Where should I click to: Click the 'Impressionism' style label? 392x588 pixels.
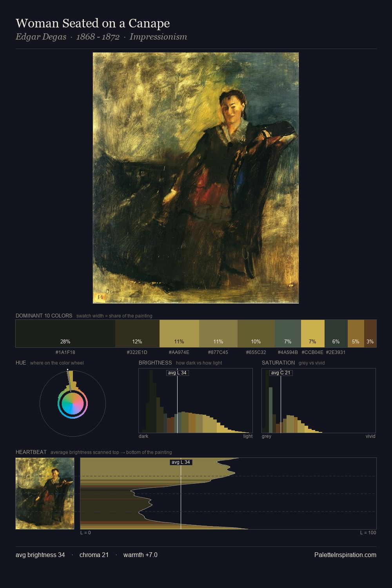158,37
